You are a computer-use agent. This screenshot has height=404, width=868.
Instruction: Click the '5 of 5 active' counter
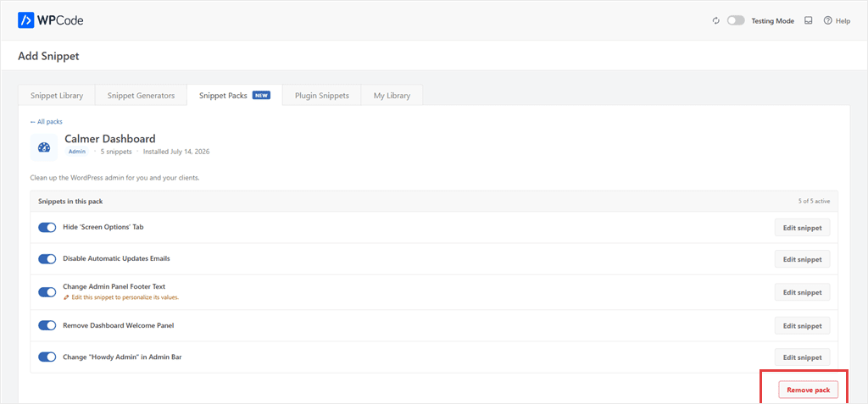click(814, 202)
